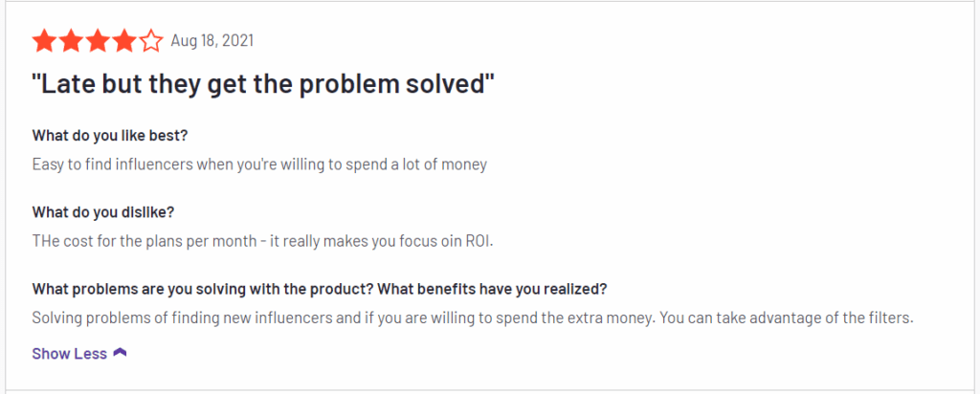Click the review title about problem solved

point(263,85)
